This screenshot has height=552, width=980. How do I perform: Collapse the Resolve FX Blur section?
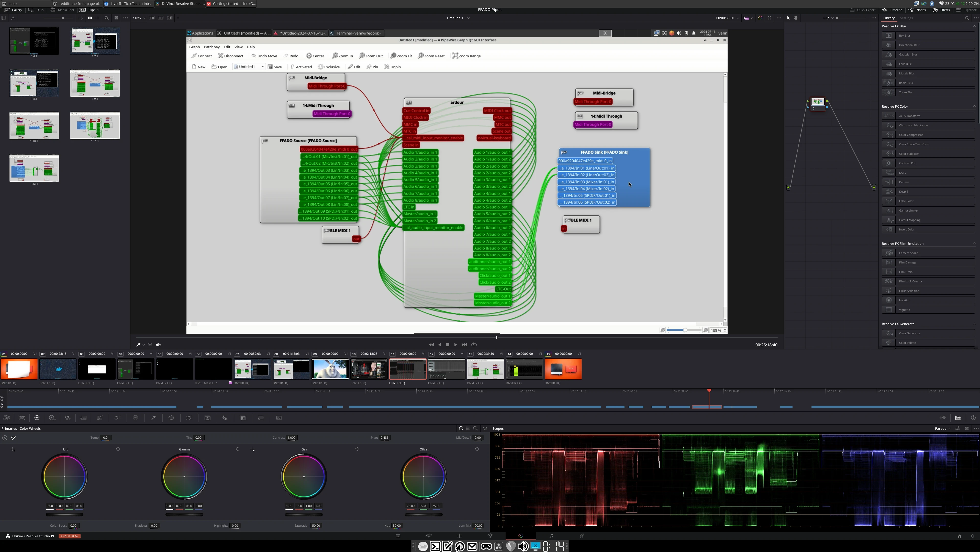[x=974, y=26]
